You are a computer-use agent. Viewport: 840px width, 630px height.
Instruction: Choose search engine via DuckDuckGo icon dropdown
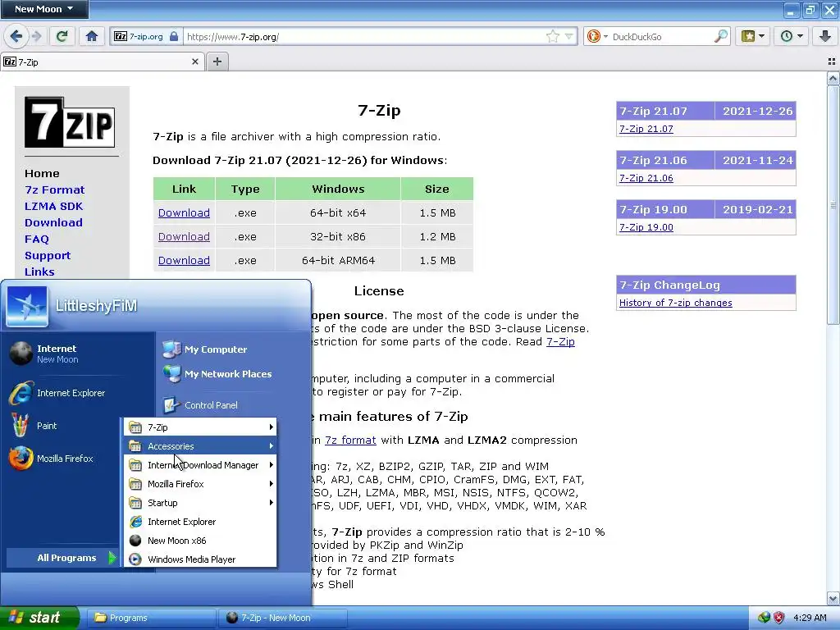597,36
